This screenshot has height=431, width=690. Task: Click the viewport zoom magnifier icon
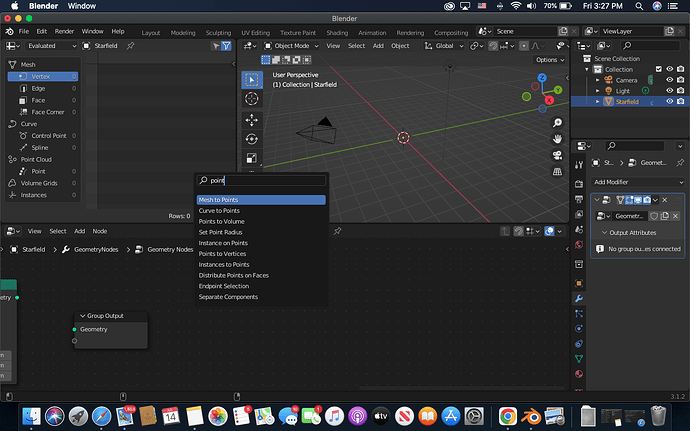pos(558,123)
